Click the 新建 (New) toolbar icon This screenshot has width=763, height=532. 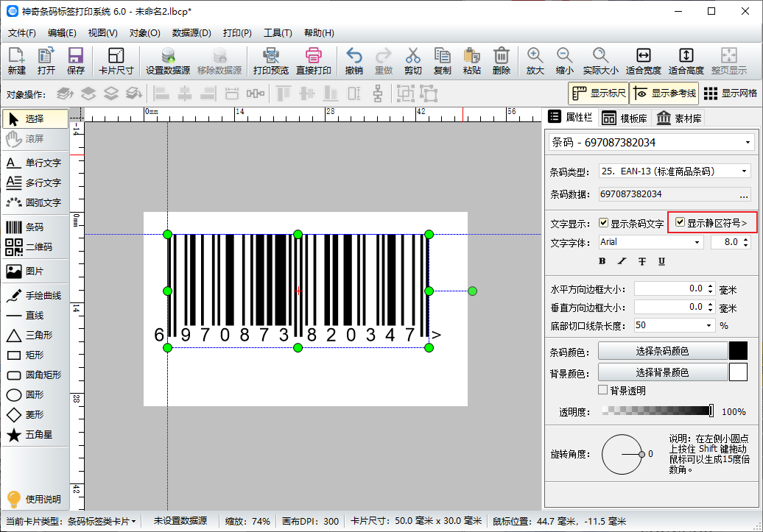pyautogui.click(x=16, y=61)
